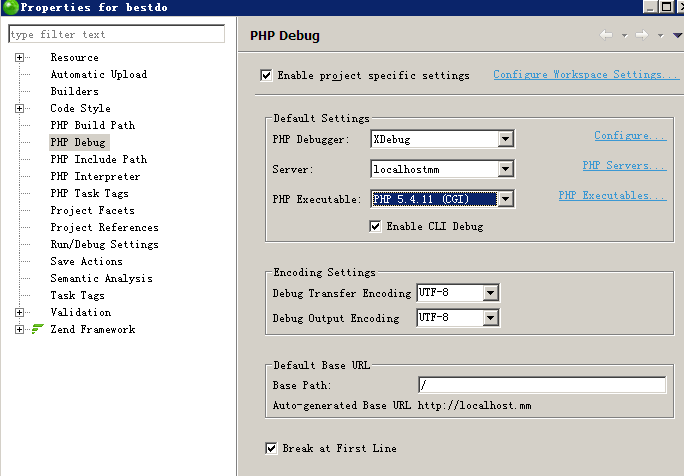Expand the Resource tree node

tap(19, 58)
